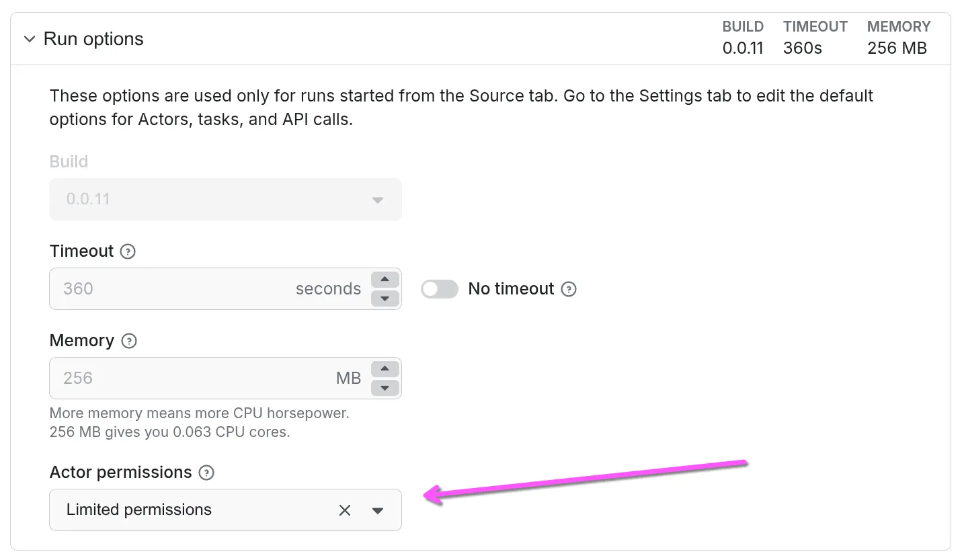Open the Build version dropdown
The width and height of the screenshot is (964, 560).
point(377,199)
